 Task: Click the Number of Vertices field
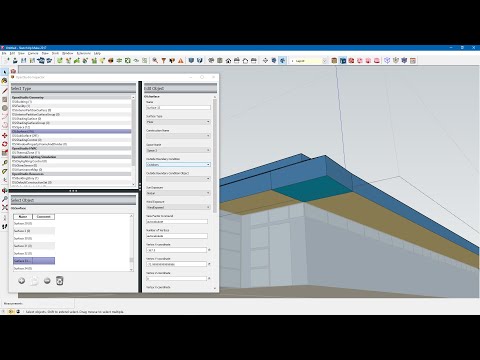[177, 236]
